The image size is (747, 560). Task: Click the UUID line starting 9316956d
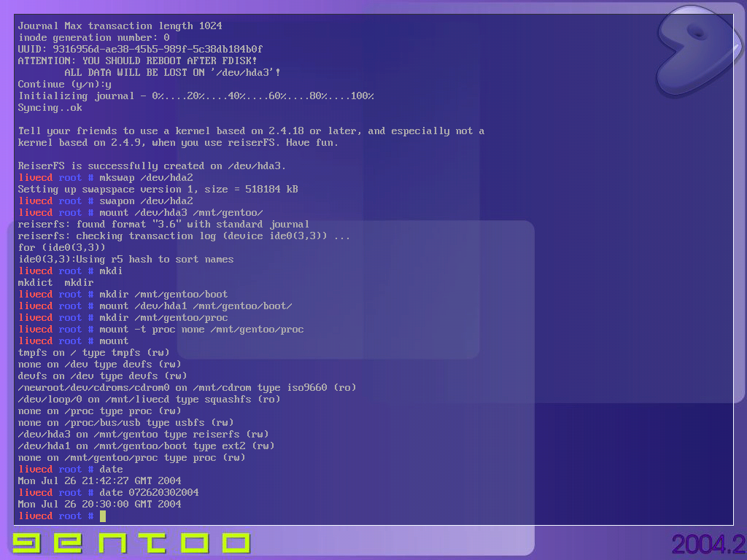click(140, 50)
